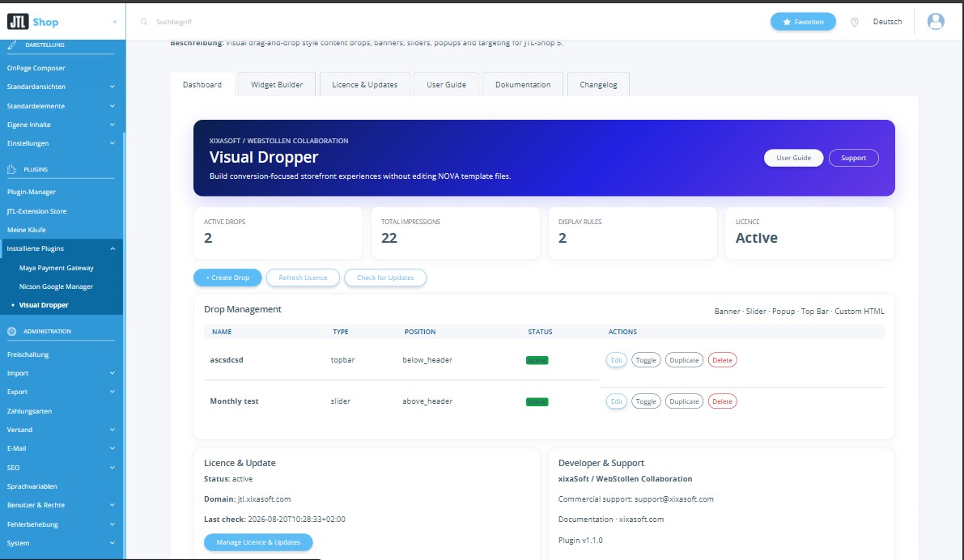This screenshot has height=560, width=964.
Task: Click 'Plugin v1.1.0' version text
Action: [580, 541]
